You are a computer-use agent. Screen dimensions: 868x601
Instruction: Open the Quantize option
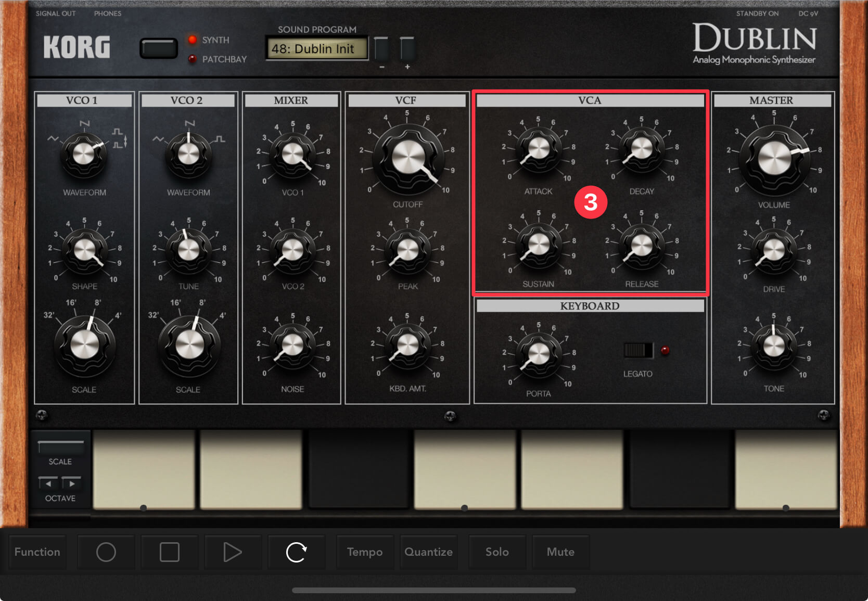(x=428, y=552)
